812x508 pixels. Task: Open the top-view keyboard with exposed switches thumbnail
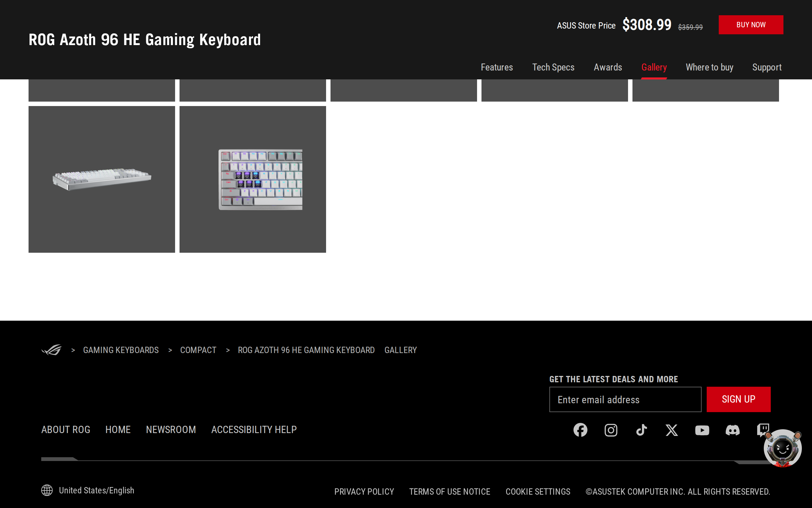coord(253,179)
